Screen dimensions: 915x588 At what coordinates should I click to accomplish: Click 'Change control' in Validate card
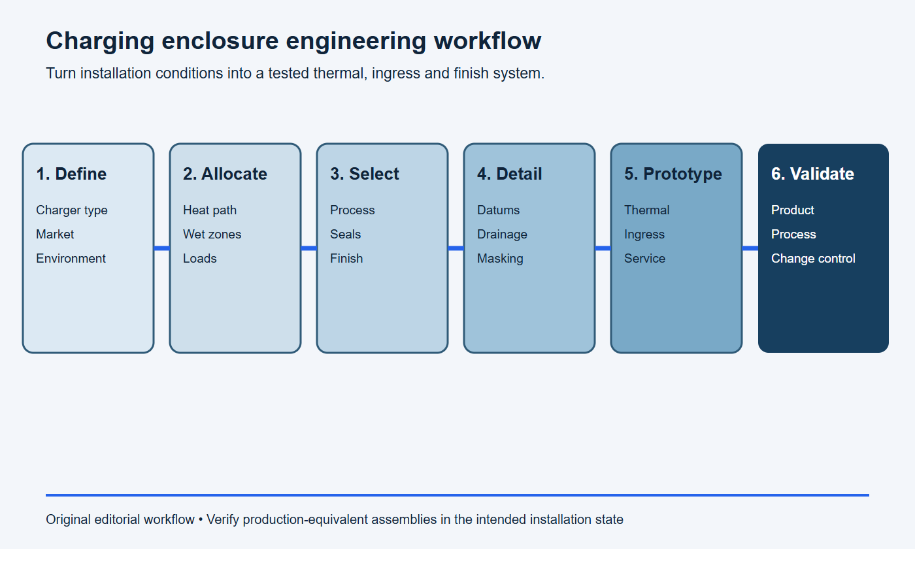point(813,258)
